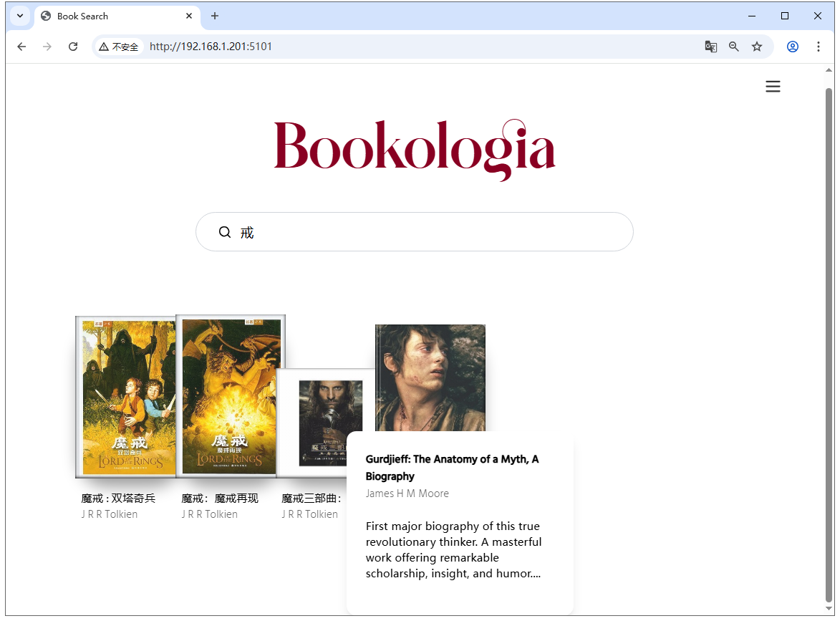Image resolution: width=840 pixels, height=621 pixels.
Task: Reload the current page
Action: pos(73,47)
